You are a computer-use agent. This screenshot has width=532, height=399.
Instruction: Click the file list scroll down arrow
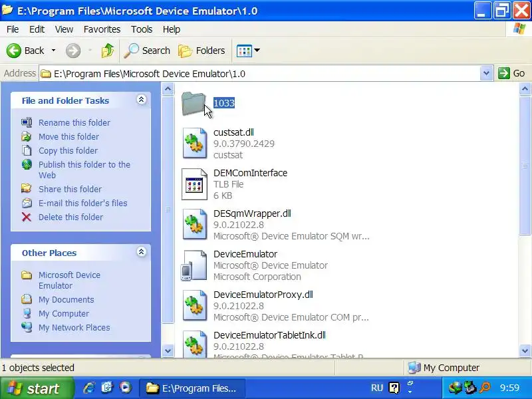[525, 351]
